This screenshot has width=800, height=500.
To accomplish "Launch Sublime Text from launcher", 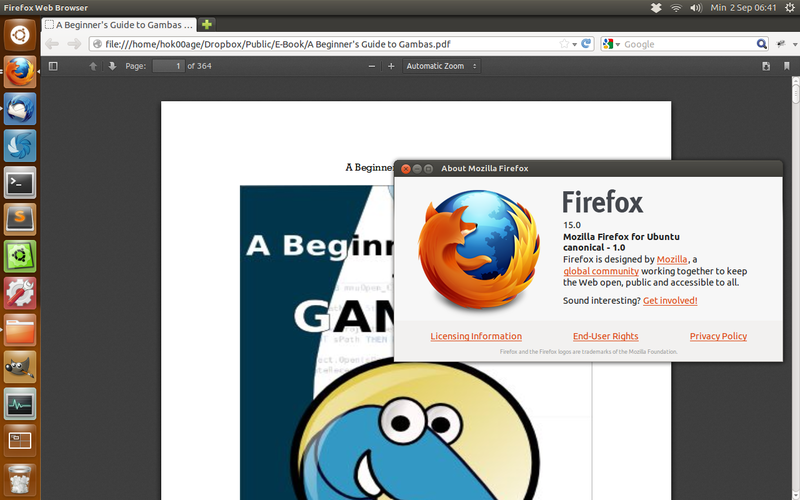I will coord(20,219).
